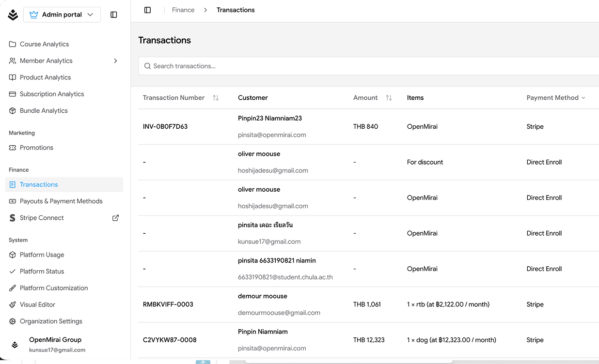This screenshot has height=364, width=599.
Task: Click amount THB 1,061
Action: (367, 304)
